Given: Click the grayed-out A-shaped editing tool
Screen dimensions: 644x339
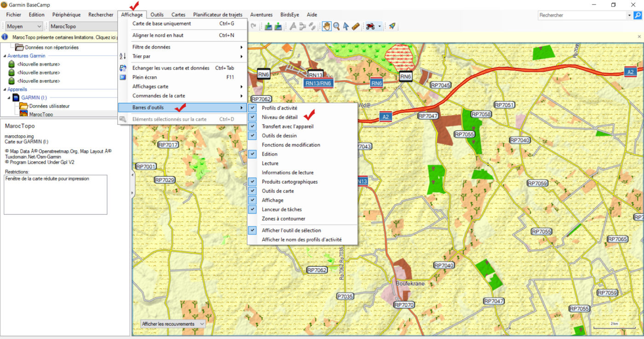Looking at the screenshot, I should click(x=293, y=26).
